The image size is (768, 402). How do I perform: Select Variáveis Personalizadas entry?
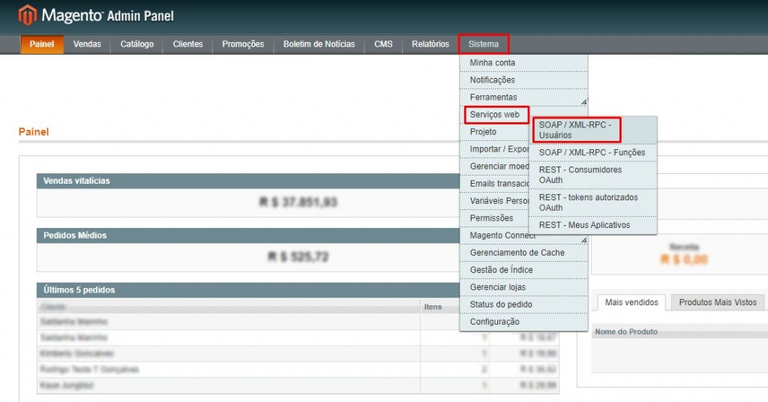[x=495, y=201]
